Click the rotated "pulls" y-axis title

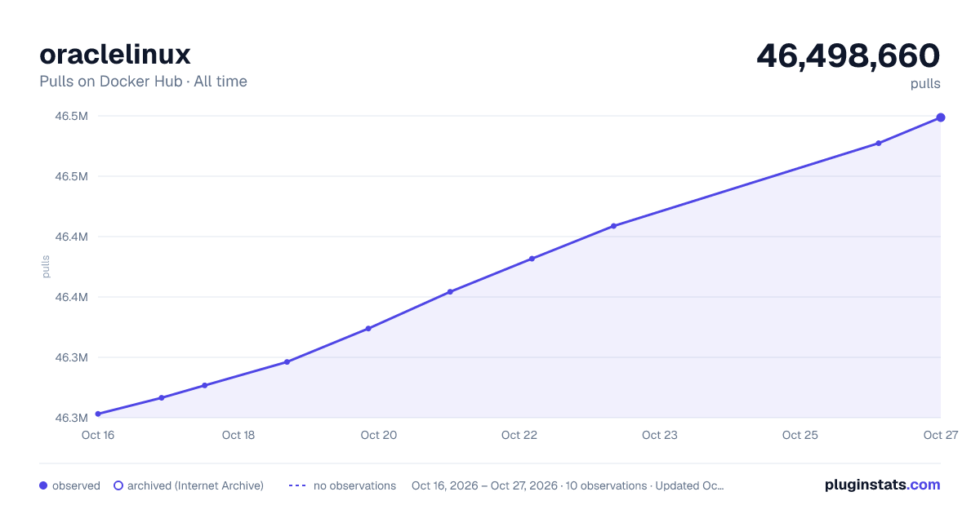click(46, 266)
